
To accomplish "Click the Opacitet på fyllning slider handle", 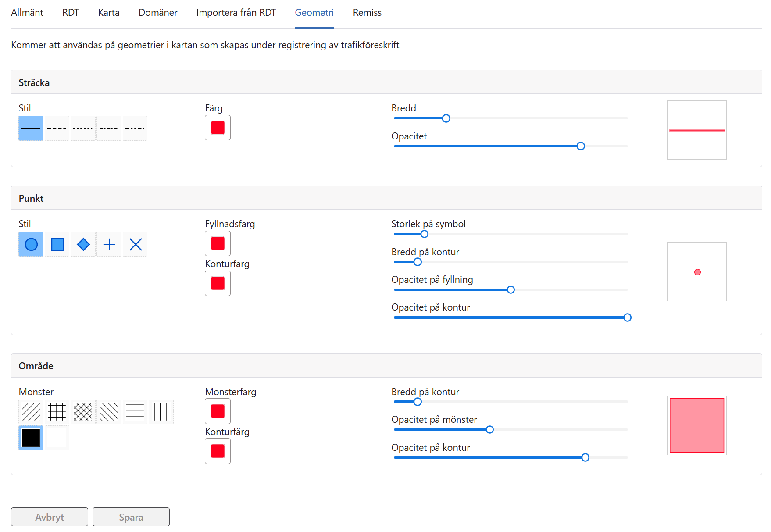I will [x=510, y=290].
